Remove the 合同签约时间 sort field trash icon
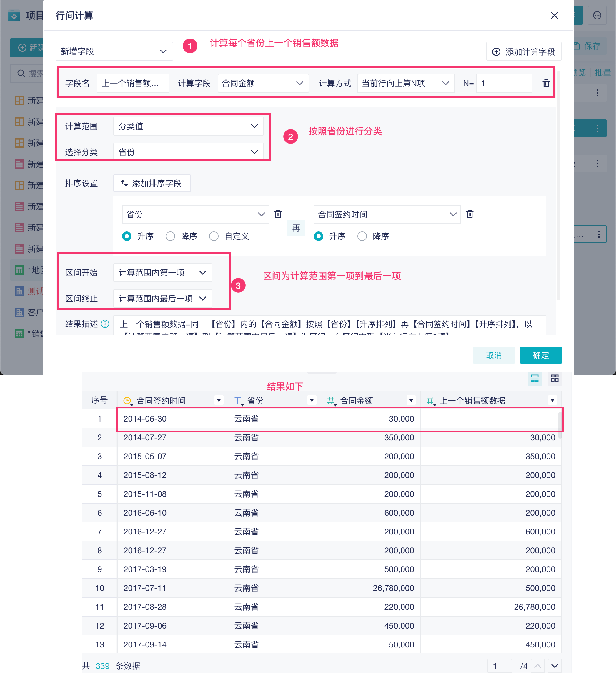 coord(470,214)
